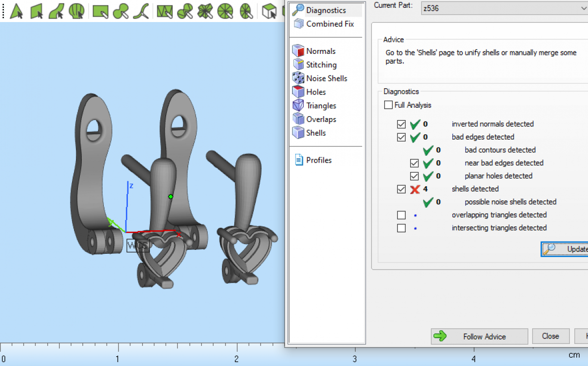Go to the Stitching fix page

tap(321, 65)
